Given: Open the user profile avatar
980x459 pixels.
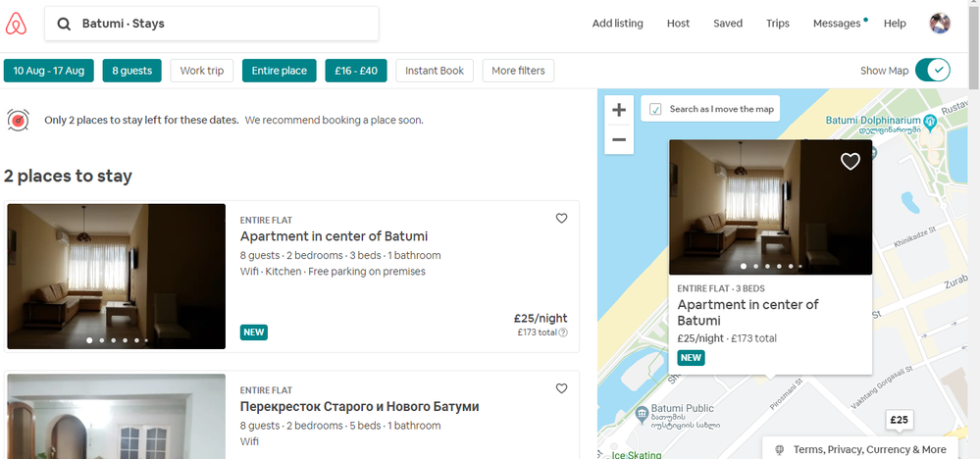Looking at the screenshot, I should [x=939, y=24].
